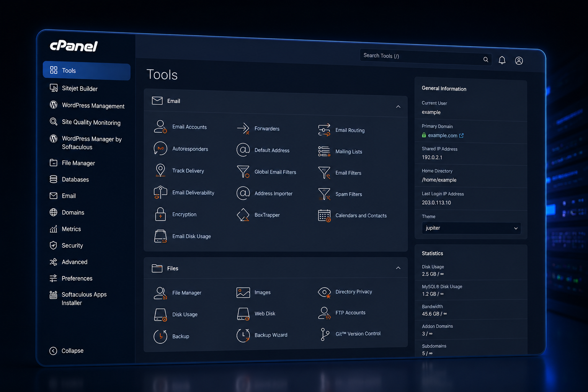This screenshot has width=588, height=392.
Task: Click the MySQL Disk Usage 1.2 GB value
Action: click(x=433, y=294)
